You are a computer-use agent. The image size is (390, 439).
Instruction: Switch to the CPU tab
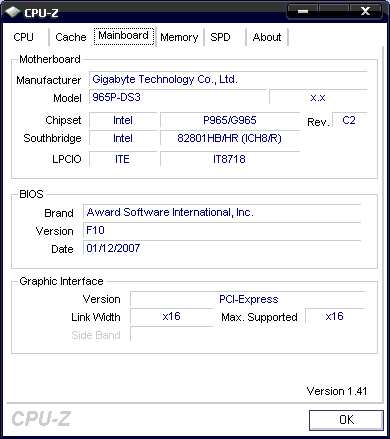24,37
